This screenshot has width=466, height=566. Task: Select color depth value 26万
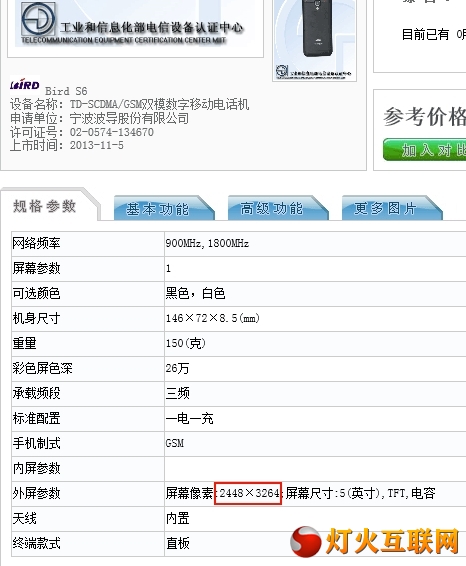coord(177,368)
